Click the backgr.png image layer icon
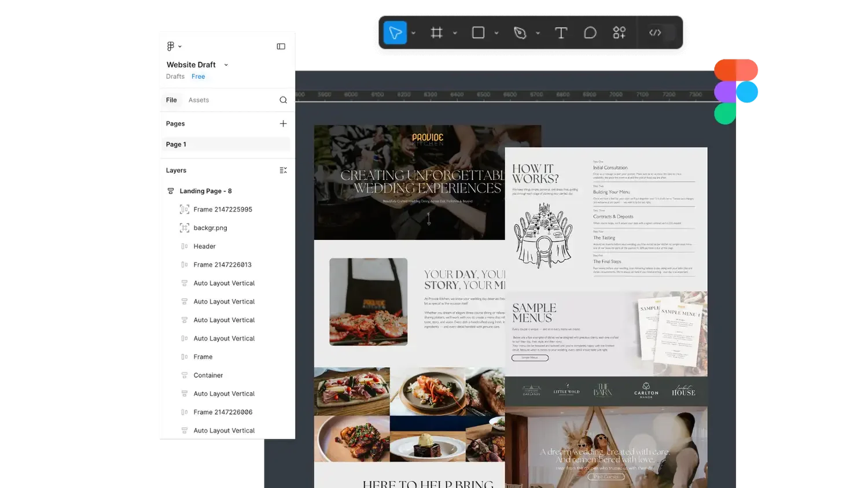Image resolution: width=868 pixels, height=488 pixels. pyautogui.click(x=185, y=228)
